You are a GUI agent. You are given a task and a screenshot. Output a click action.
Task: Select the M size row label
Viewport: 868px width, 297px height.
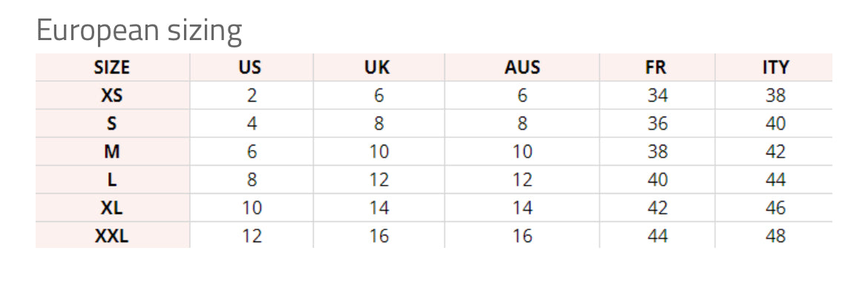click(x=112, y=152)
